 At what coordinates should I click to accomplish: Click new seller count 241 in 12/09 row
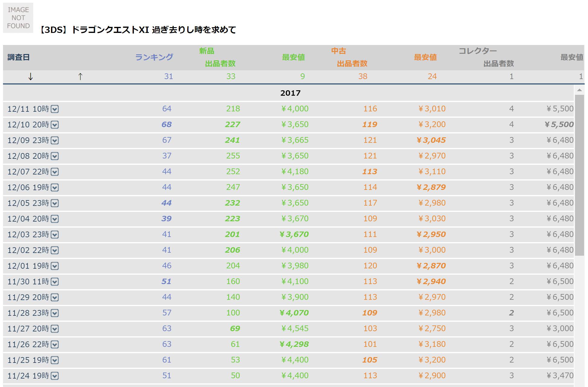[232, 140]
